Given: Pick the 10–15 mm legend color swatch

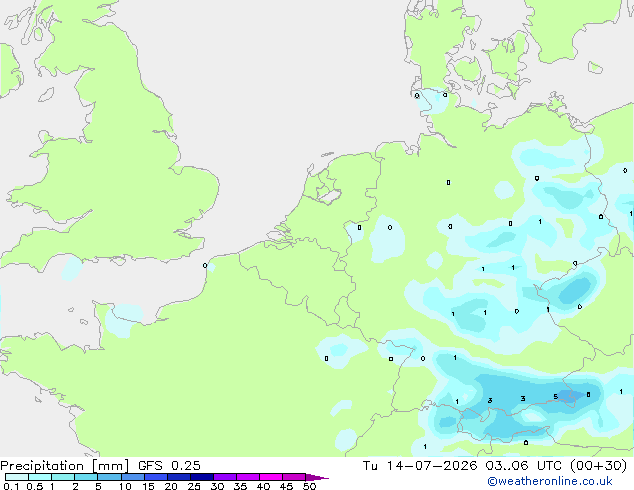Looking at the screenshot, I should click(x=132, y=477).
